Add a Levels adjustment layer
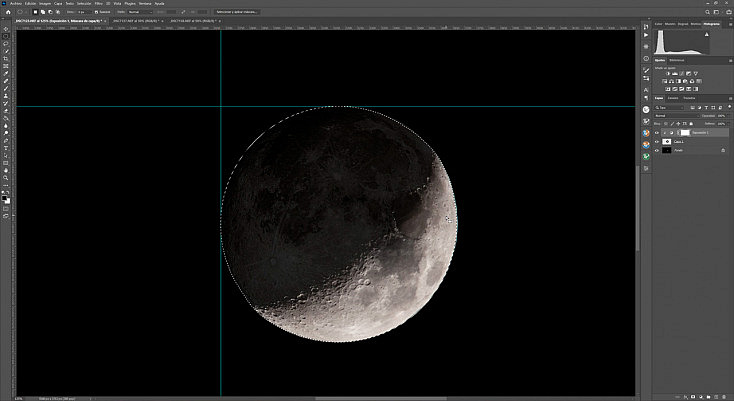Image resolution: width=734 pixels, height=401 pixels. pyautogui.click(x=675, y=74)
